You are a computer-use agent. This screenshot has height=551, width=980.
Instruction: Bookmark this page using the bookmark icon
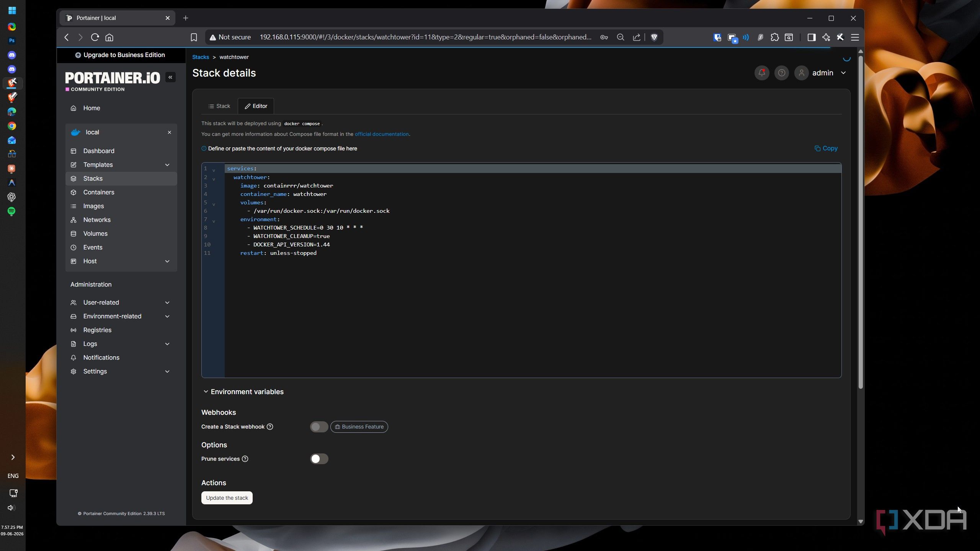point(194,37)
